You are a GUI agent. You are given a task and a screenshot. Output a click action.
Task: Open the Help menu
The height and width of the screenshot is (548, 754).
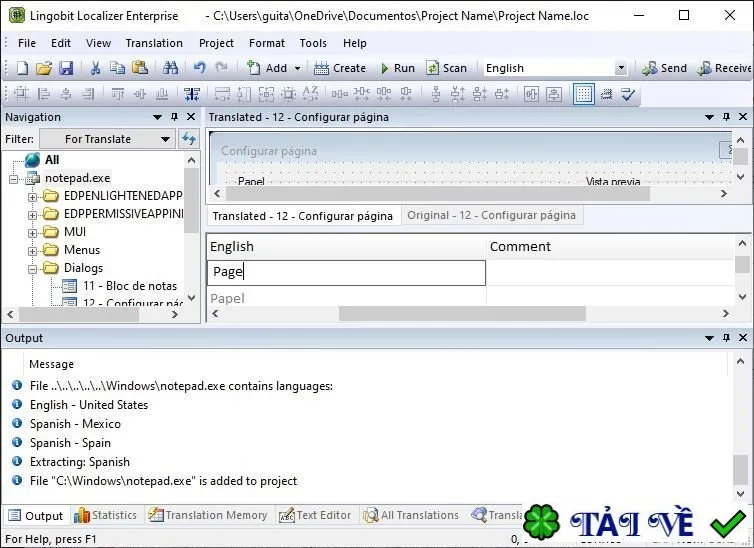click(x=355, y=43)
